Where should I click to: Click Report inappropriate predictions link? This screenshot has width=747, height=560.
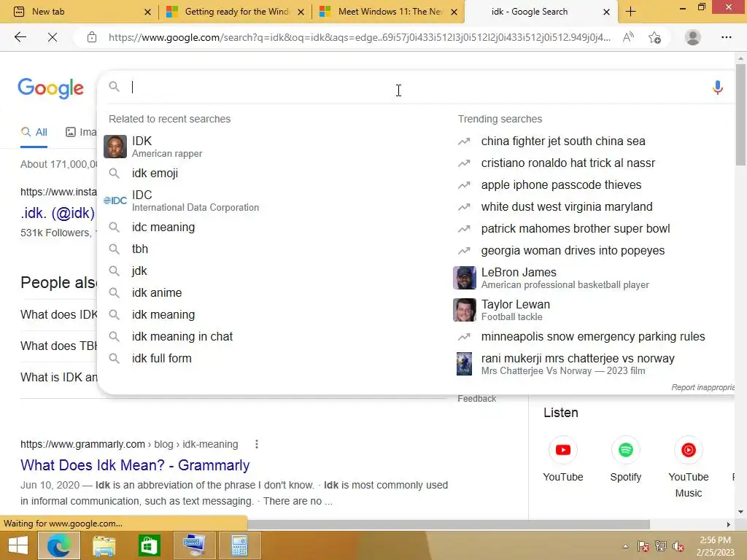pos(703,388)
